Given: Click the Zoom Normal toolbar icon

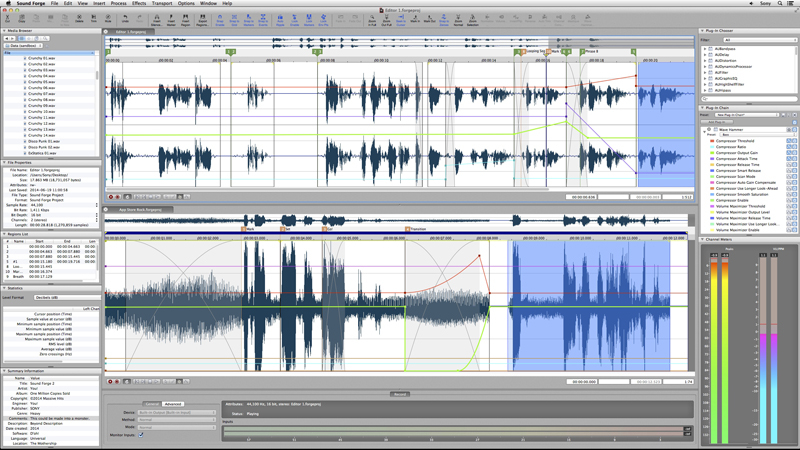Looking at the screenshot, I should click(458, 20).
